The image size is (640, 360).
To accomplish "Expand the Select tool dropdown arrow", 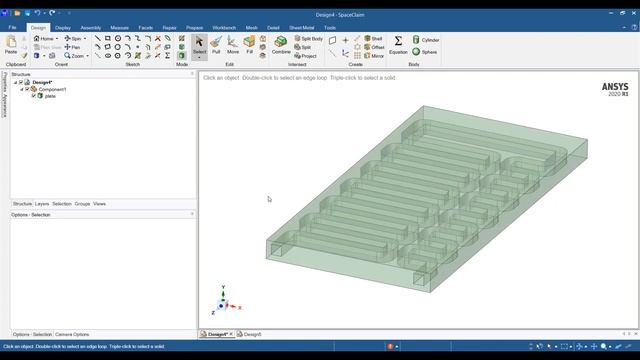I will point(199,58).
